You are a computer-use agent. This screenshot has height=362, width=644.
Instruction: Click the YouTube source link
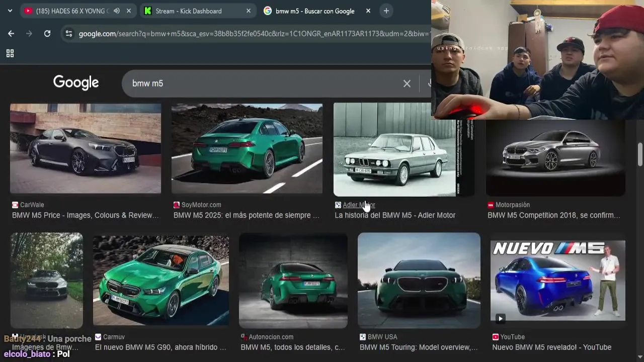513,337
